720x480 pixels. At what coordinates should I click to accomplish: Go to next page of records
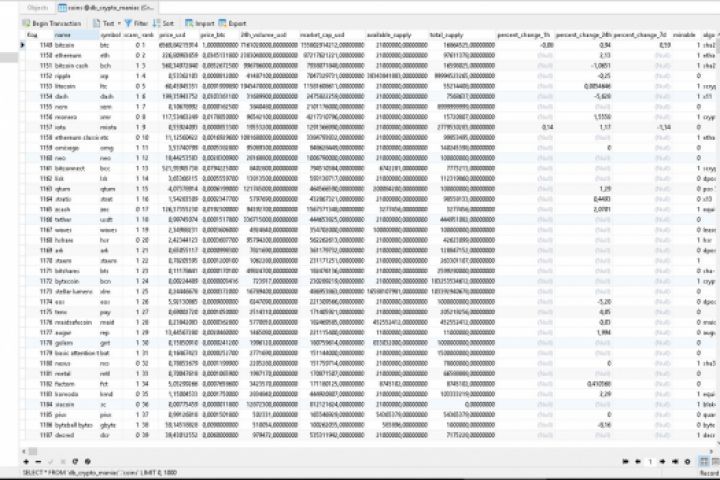click(x=663, y=462)
